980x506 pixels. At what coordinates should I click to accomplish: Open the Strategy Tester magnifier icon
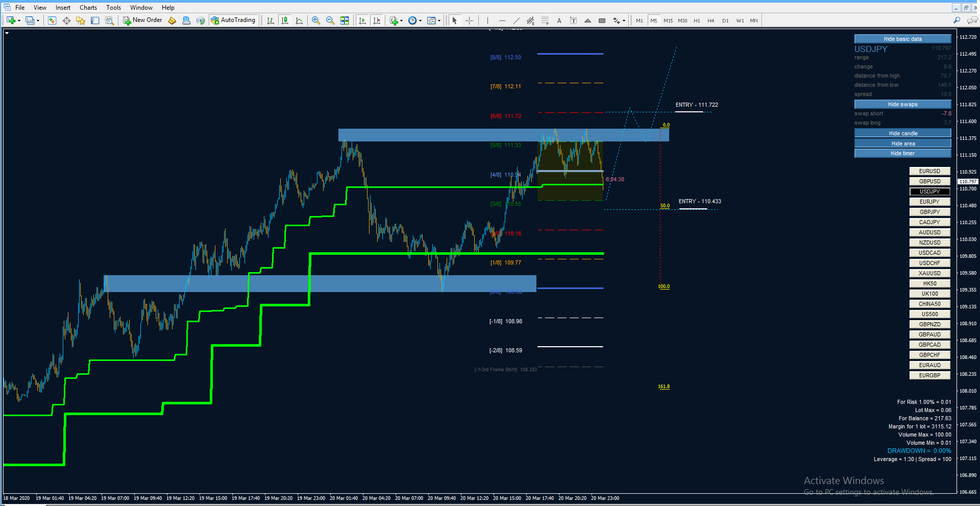coord(109,20)
